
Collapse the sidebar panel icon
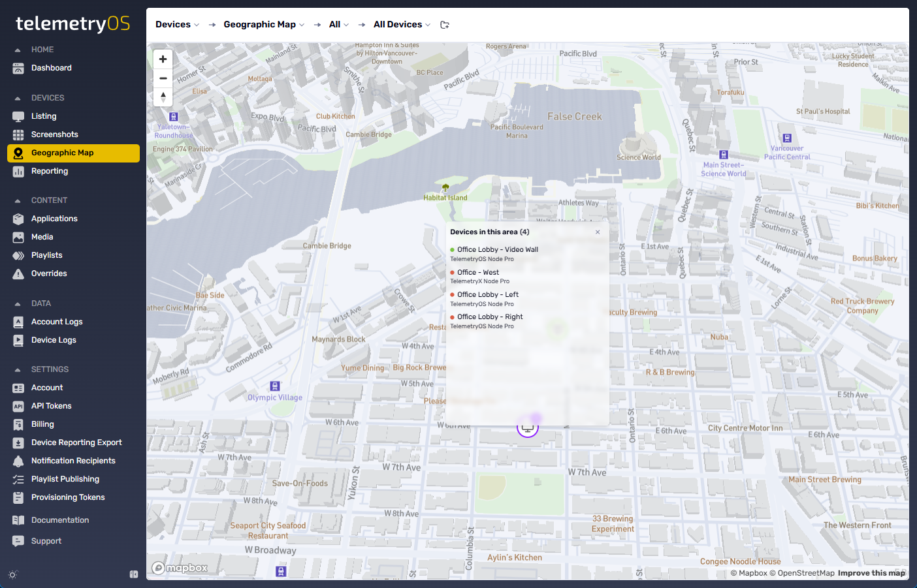pyautogui.click(x=134, y=574)
